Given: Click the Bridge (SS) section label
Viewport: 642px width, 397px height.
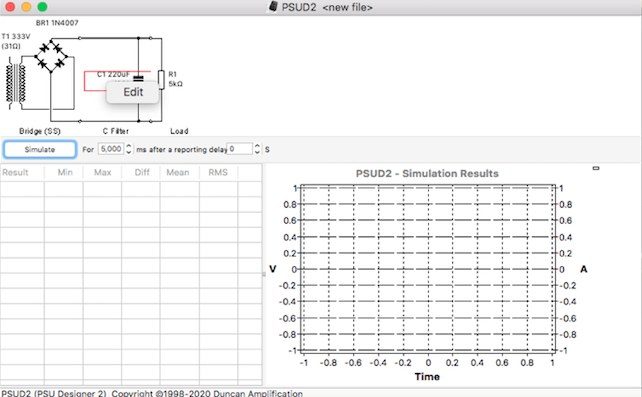Looking at the screenshot, I should point(40,131).
